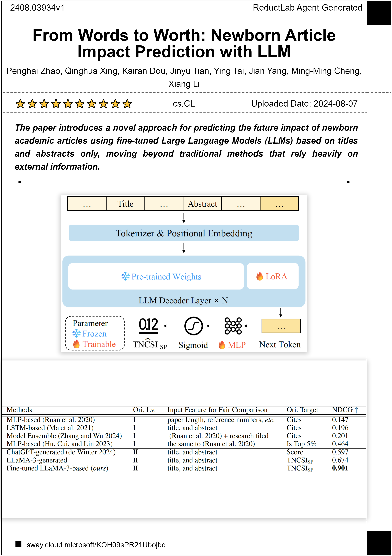Click the Title box in the diagram
The height and width of the screenshot is (556, 392).
[x=125, y=204]
